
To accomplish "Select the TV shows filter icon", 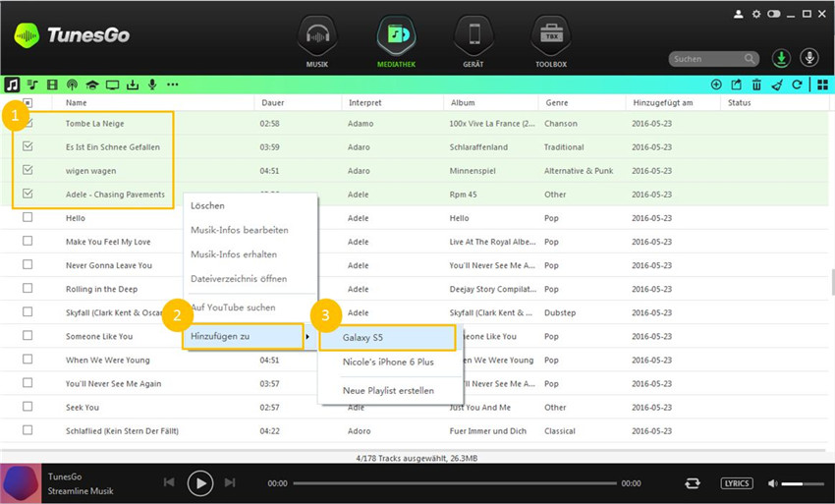I will pyautogui.click(x=112, y=84).
